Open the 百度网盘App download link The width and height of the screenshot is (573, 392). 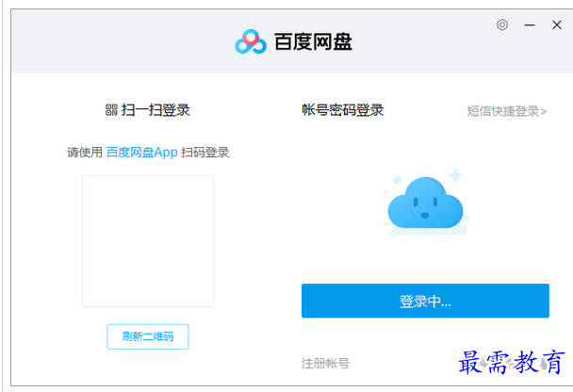(141, 153)
